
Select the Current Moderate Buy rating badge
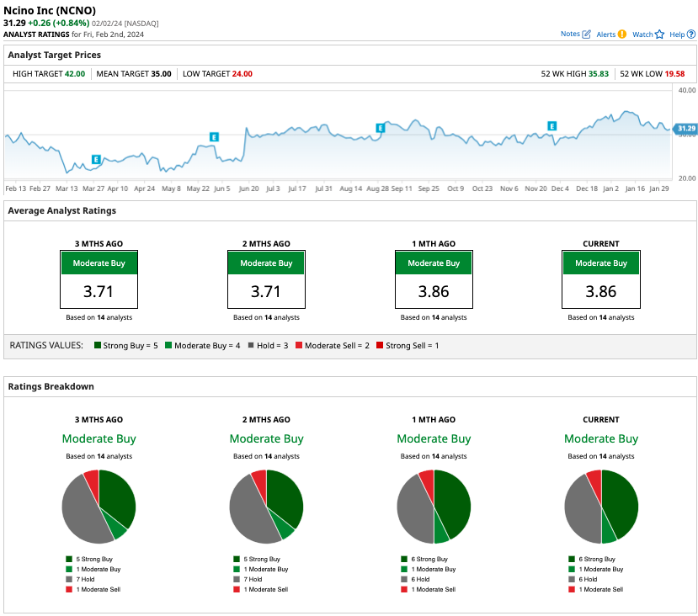(x=600, y=263)
